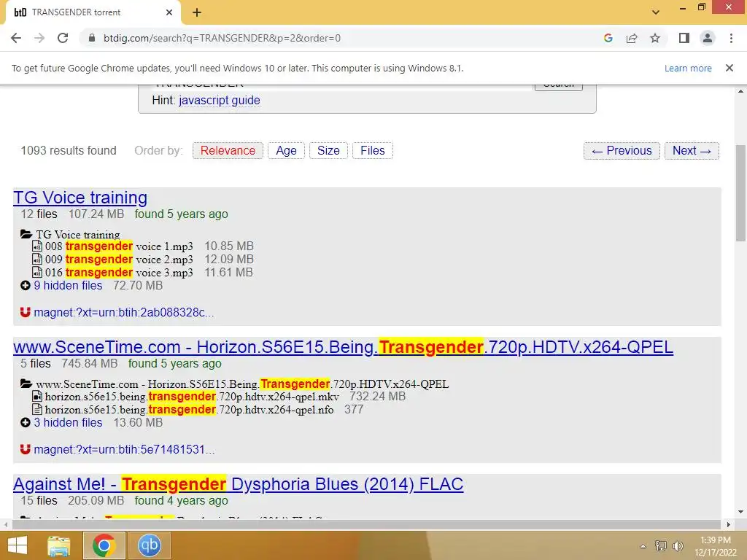The image size is (747, 560).
Task: Open qBittorrent from taskbar
Action: 150,545
